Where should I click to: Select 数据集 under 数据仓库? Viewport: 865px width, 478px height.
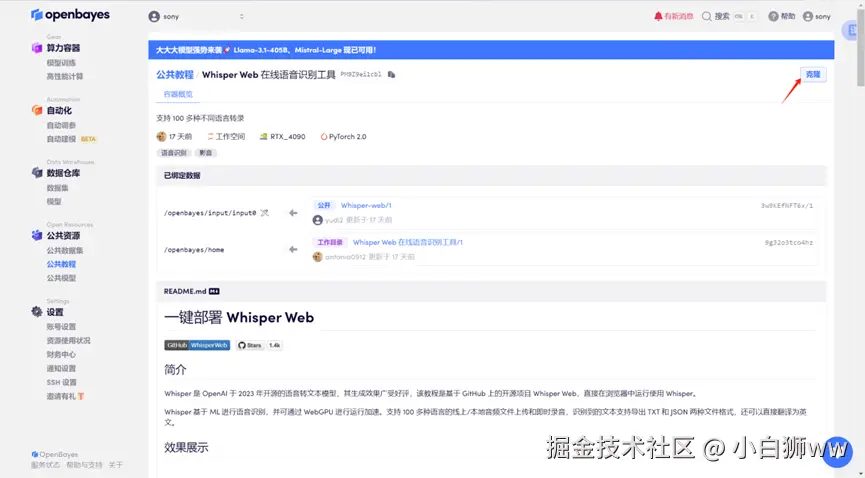(57, 188)
